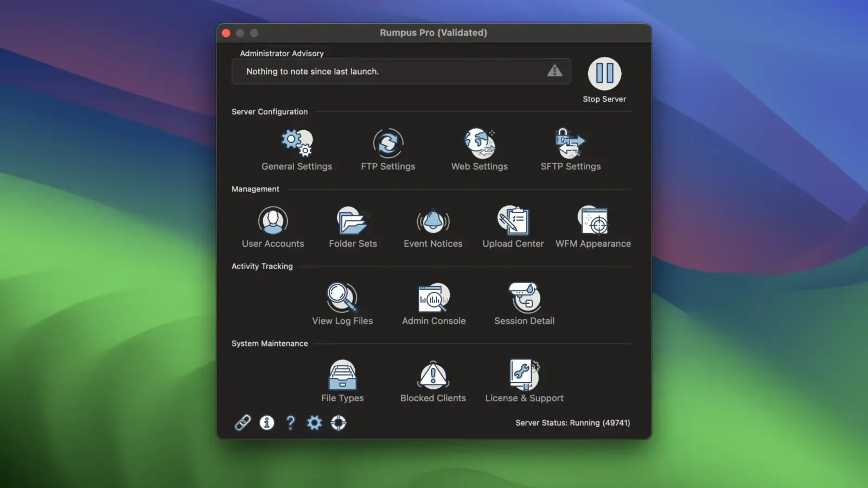This screenshot has width=868, height=488.
Task: Open the gear preferences icon at bottom
Action: [x=315, y=423]
